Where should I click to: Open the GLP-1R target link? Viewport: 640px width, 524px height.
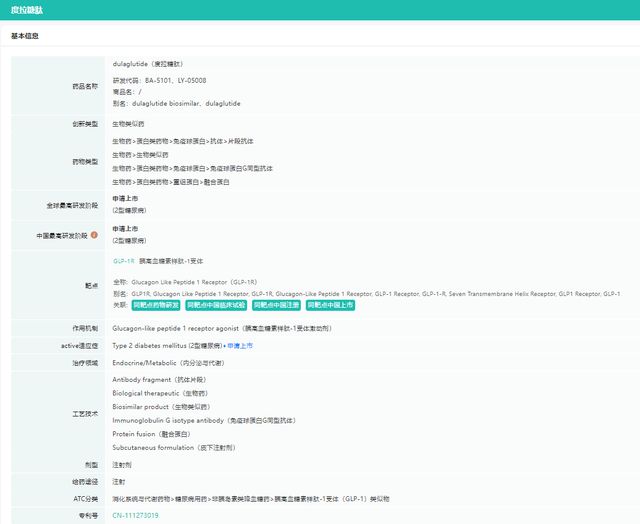click(124, 261)
